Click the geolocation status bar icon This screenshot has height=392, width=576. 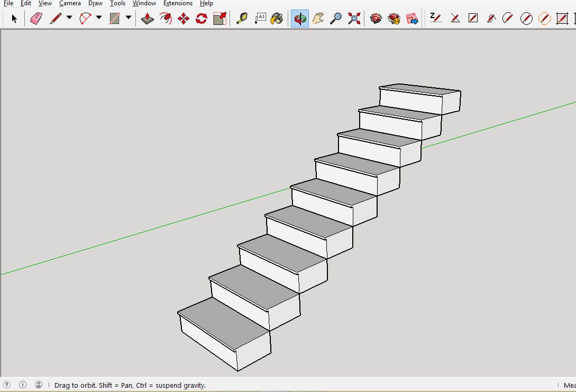click(x=7, y=385)
